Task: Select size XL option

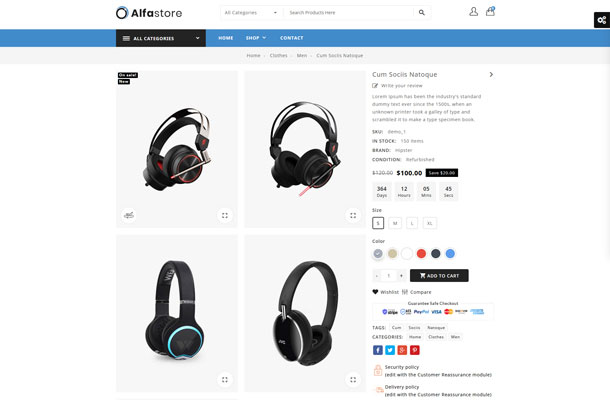Action: [429, 223]
